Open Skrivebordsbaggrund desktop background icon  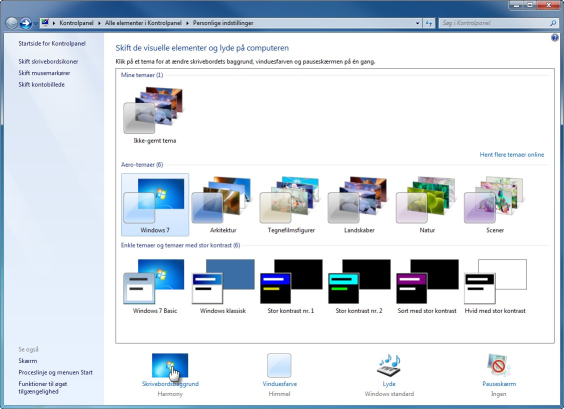coord(170,365)
